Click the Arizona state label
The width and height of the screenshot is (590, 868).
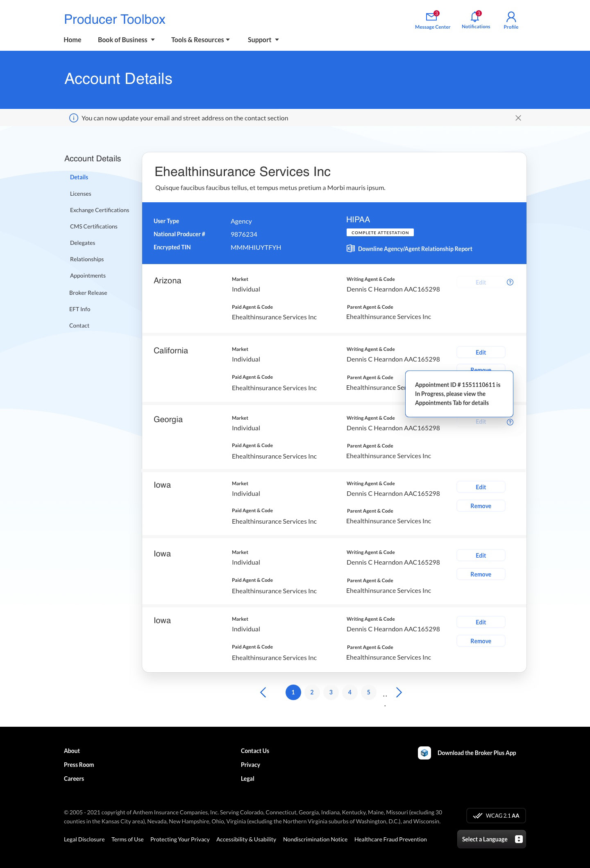(x=167, y=280)
